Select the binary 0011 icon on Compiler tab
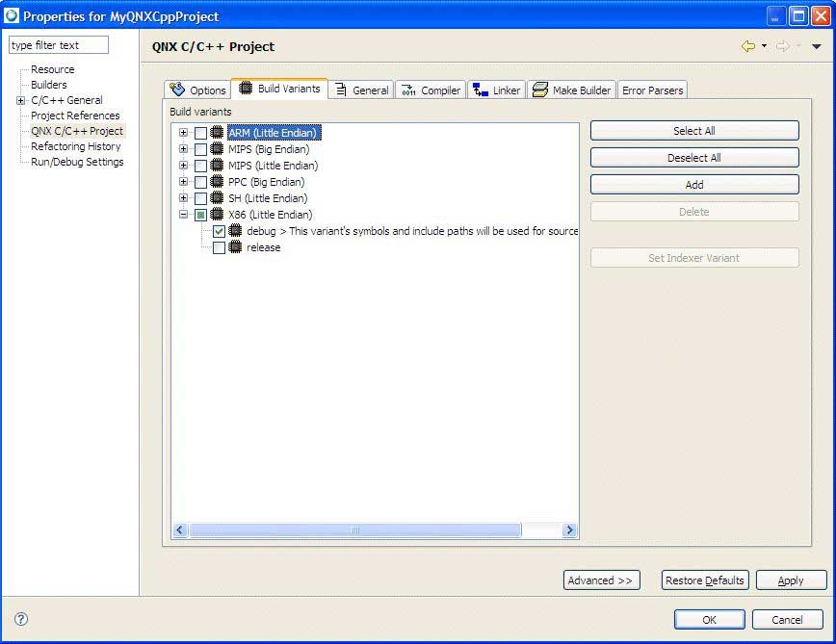The height and width of the screenshot is (644, 836). click(407, 88)
